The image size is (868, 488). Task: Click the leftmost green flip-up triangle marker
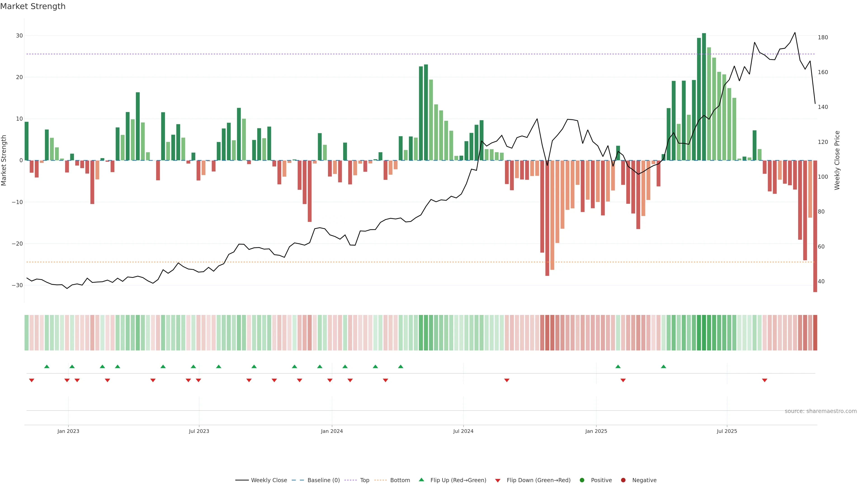tap(47, 366)
